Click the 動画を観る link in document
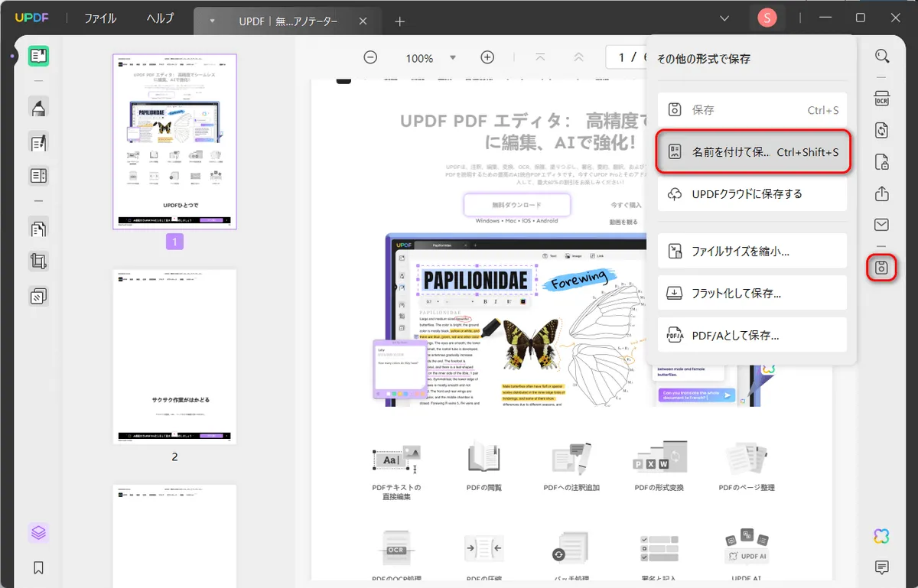The image size is (918, 588). 623,222
